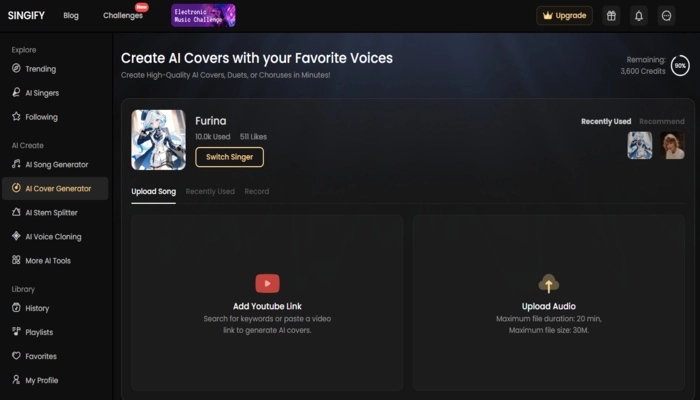Viewport: 700px width, 400px height.
Task: Click the 511 Likes stat
Action: click(253, 137)
